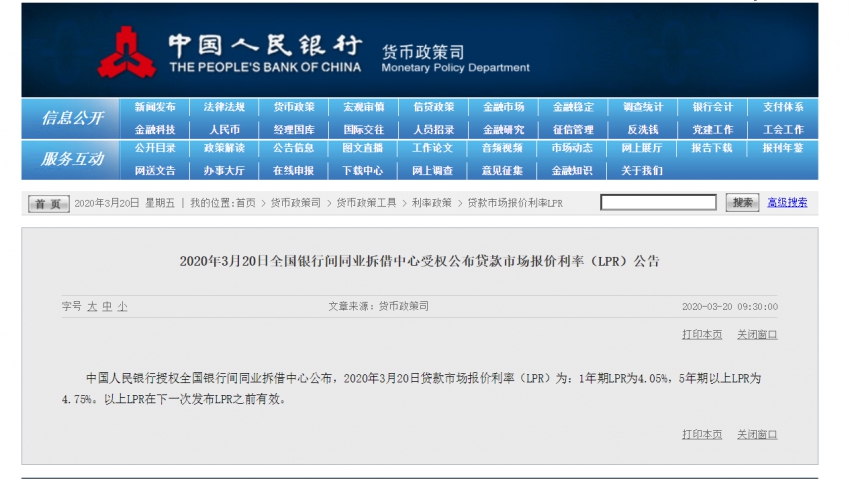Open 政策解读 in service menu
The width and height of the screenshot is (850, 479).
(x=224, y=148)
